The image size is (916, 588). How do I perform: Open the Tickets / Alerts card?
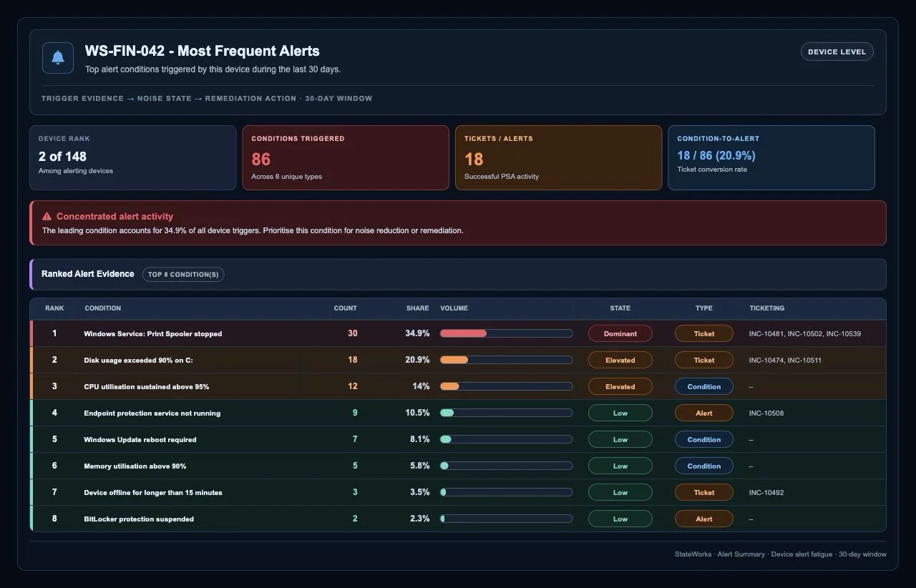558,158
